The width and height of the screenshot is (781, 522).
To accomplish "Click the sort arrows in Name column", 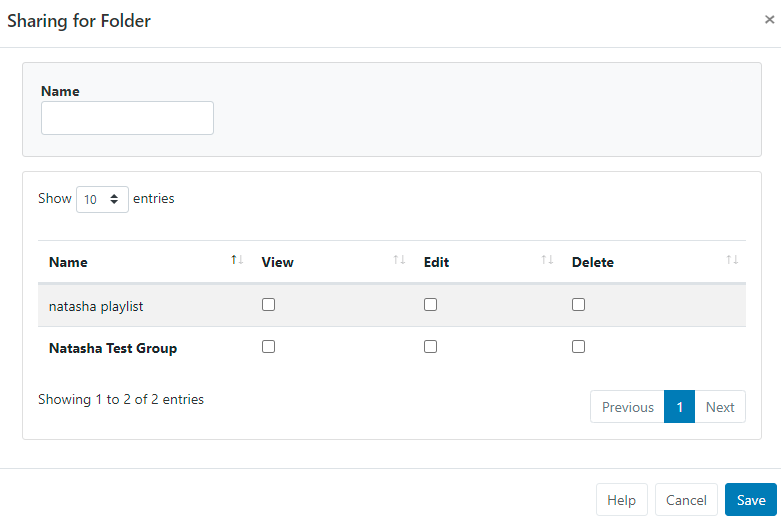I will pyautogui.click(x=236, y=260).
